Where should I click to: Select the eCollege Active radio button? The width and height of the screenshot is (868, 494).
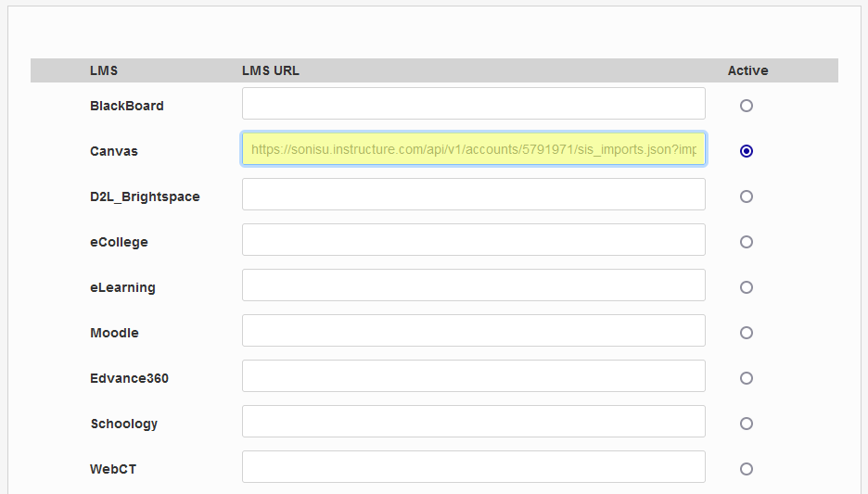tap(747, 242)
